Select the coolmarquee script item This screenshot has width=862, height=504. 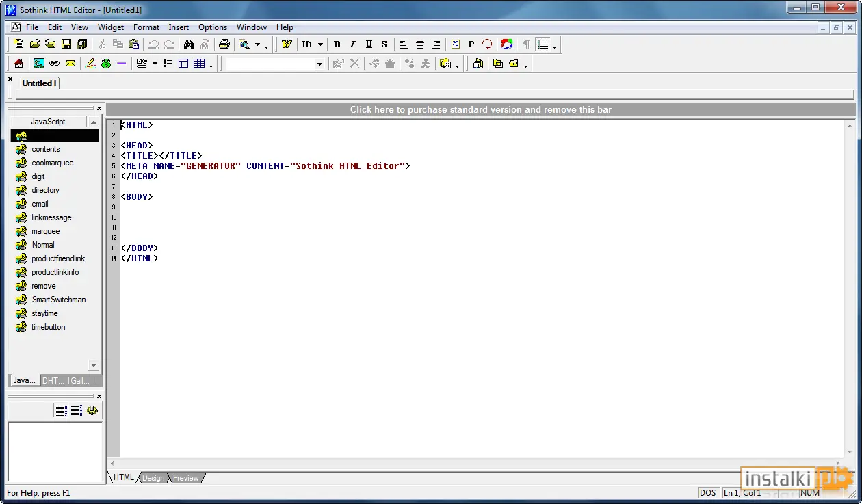tap(53, 163)
